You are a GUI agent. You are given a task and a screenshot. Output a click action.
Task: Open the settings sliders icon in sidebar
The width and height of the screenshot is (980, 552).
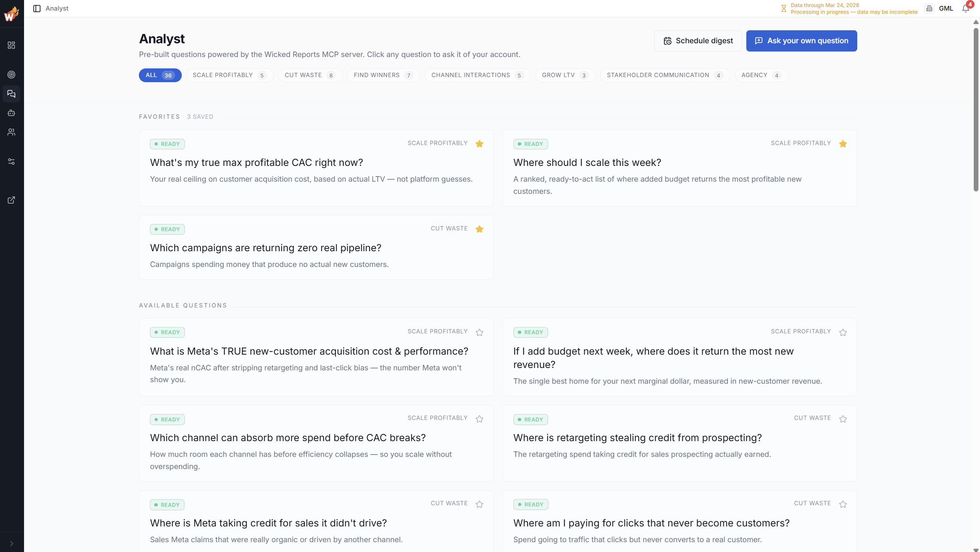(x=11, y=162)
